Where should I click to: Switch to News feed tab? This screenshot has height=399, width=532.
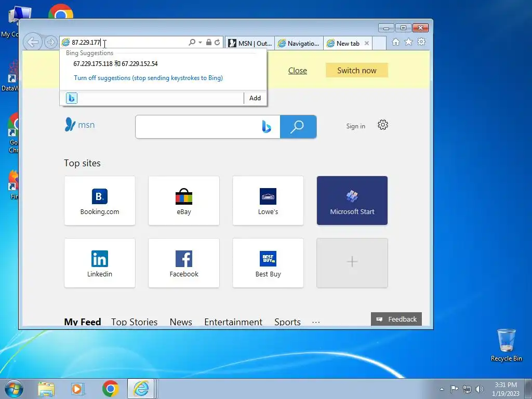pyautogui.click(x=181, y=321)
